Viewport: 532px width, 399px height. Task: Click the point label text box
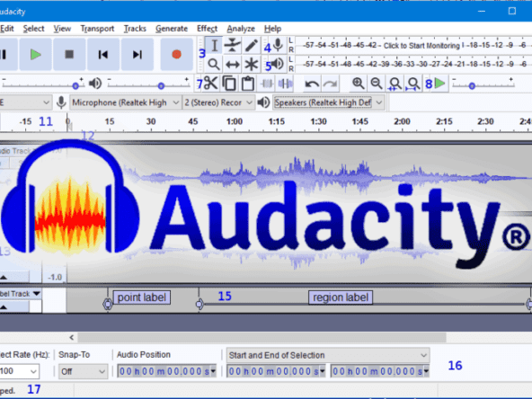(141, 297)
